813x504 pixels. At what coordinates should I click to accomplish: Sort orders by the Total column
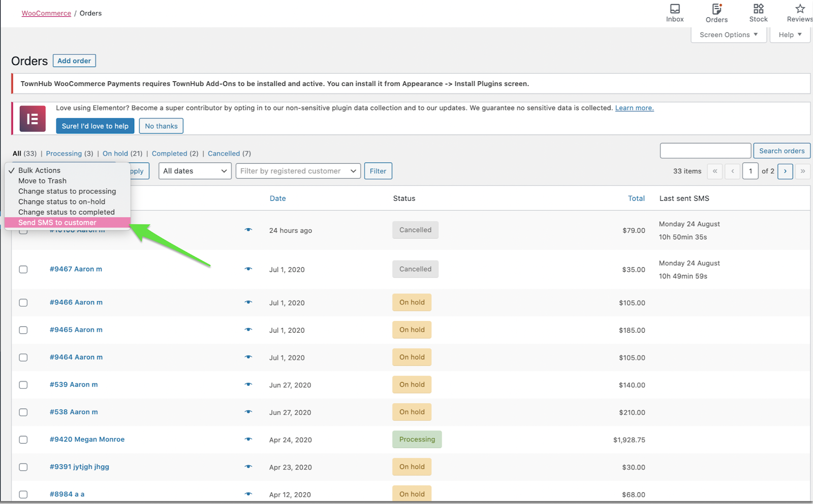636,199
